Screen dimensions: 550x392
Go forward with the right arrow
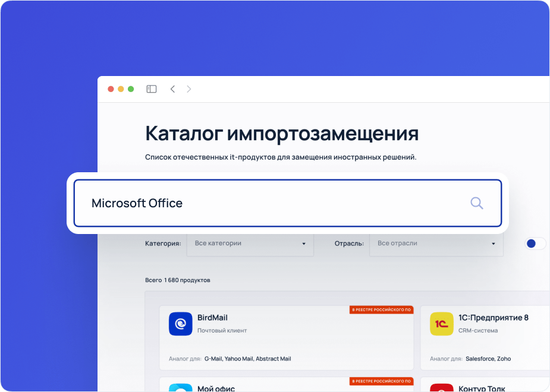189,89
